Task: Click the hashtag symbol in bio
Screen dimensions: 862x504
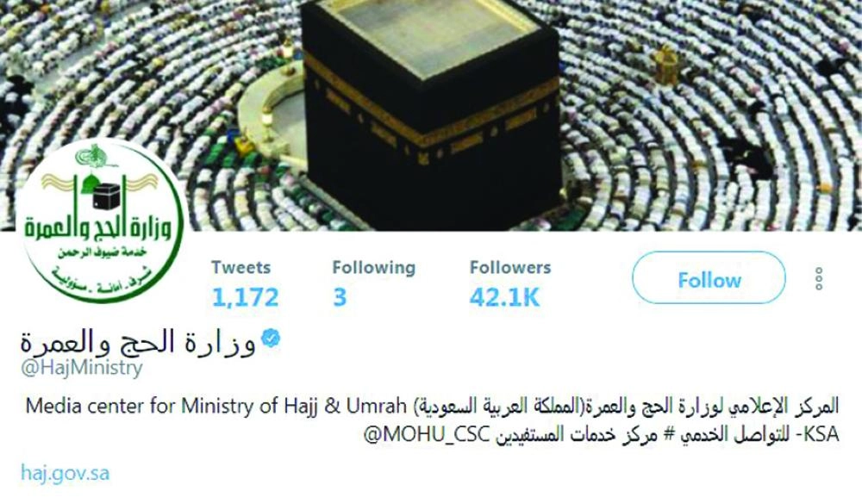Action: click(x=669, y=435)
